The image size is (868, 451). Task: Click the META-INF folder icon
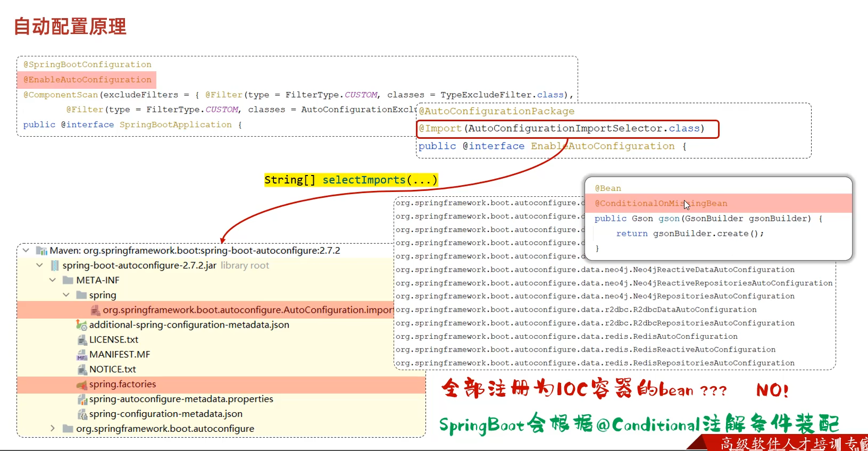point(68,280)
